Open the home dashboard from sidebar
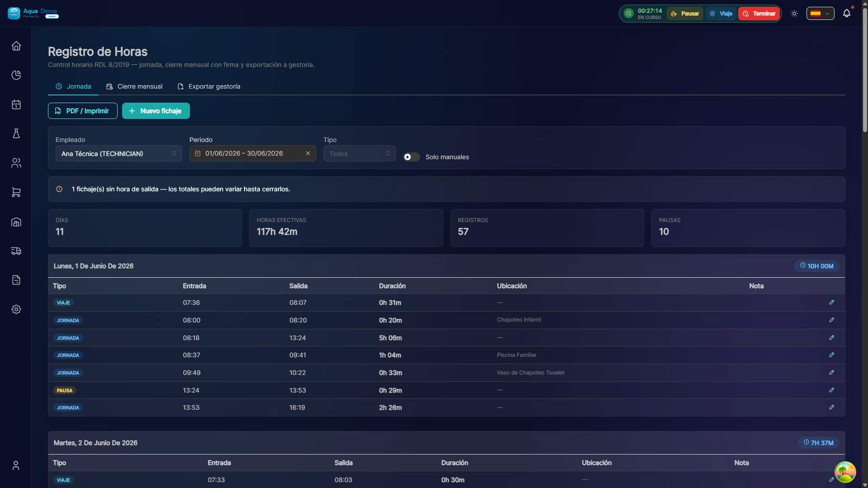This screenshot has width=868, height=488. 16,46
